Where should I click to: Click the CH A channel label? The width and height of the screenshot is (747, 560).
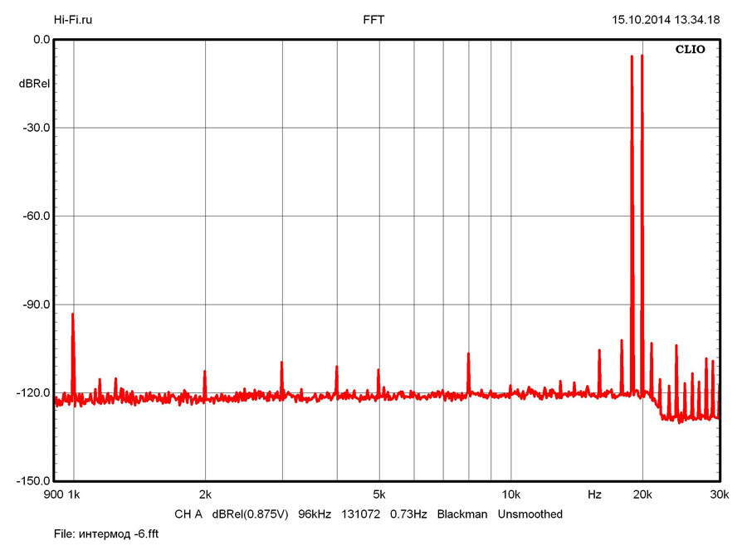point(188,514)
